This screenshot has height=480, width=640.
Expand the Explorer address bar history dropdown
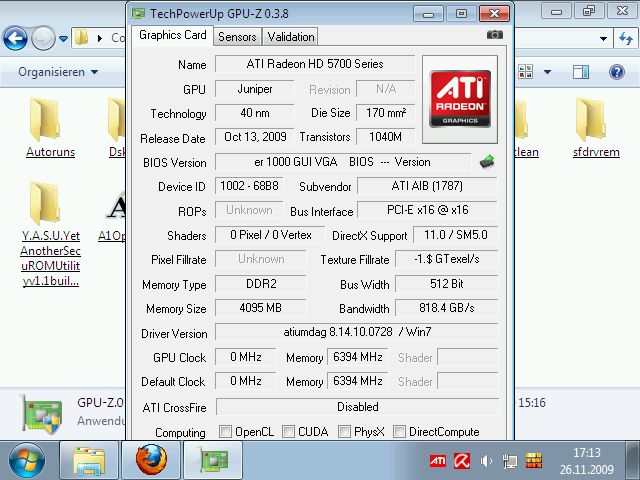pos(603,39)
